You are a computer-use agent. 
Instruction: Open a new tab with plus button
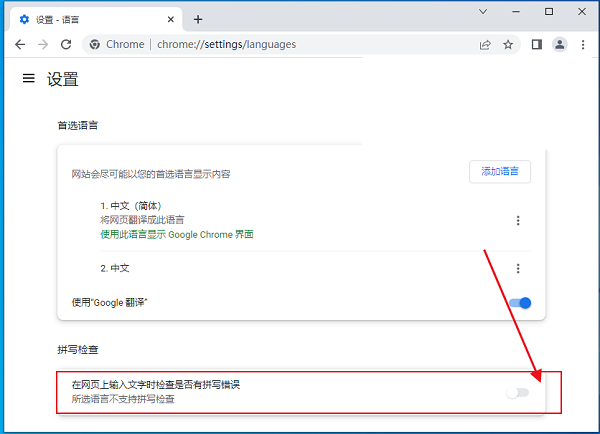point(198,19)
